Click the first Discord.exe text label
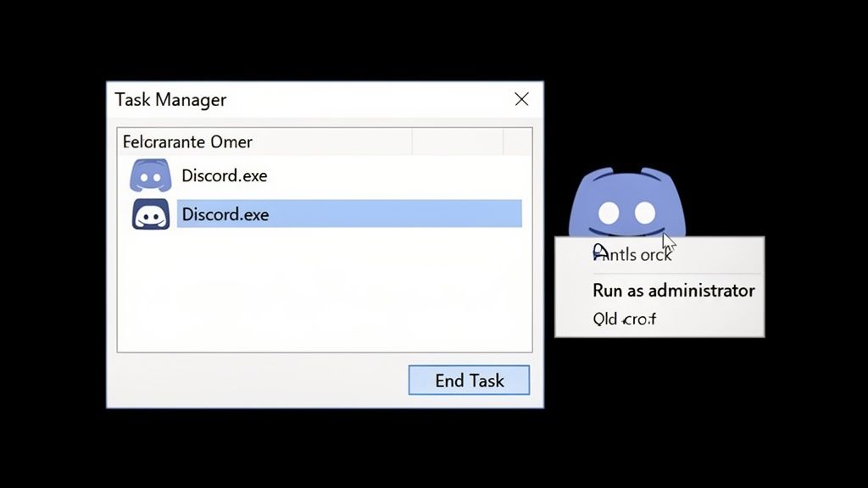 (224, 175)
